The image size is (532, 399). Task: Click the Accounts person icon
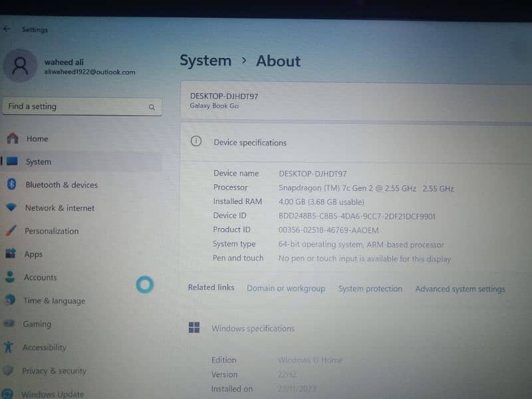tap(10, 277)
